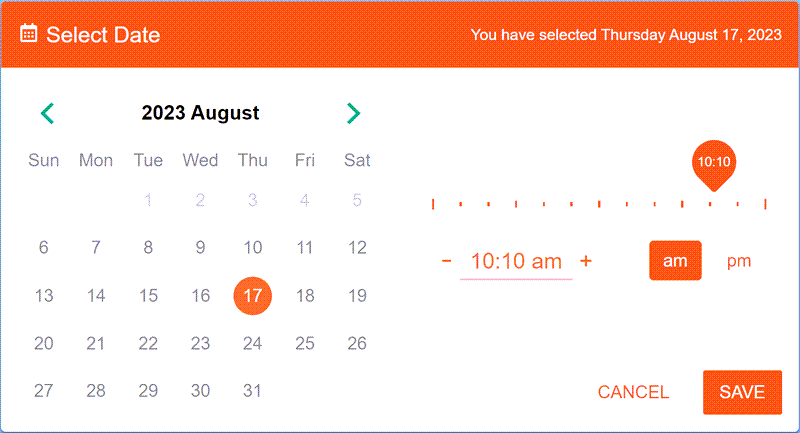Switch time period to pm
This screenshot has width=800, height=433.
[738, 261]
